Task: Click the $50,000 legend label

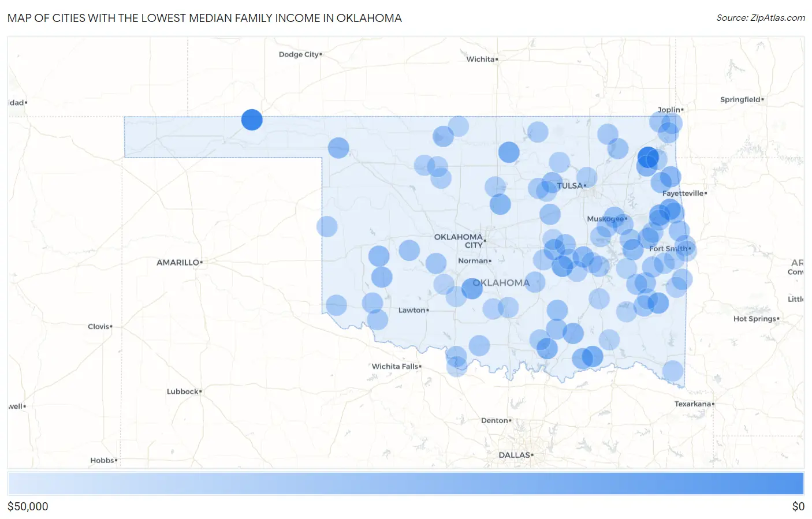Action: pos(28,506)
